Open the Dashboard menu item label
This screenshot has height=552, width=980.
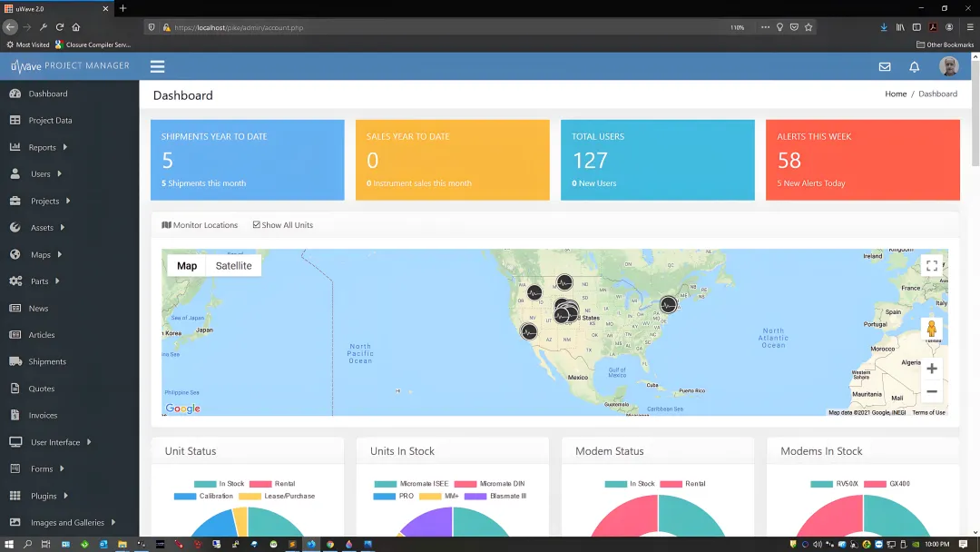point(48,94)
